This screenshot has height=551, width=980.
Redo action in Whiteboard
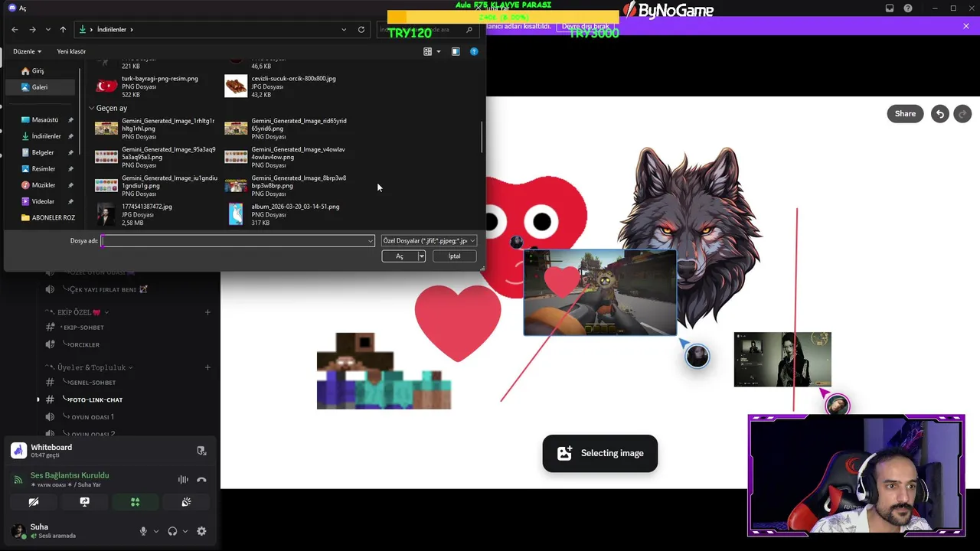(962, 113)
